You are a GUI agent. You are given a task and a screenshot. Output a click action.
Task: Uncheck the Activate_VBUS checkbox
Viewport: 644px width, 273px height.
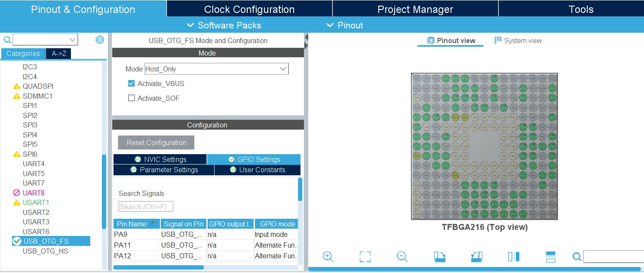pyautogui.click(x=132, y=84)
